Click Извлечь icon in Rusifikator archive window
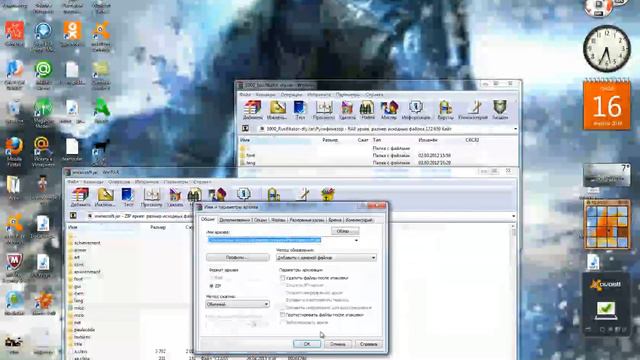Image resolution: width=640 pixels, height=360 pixels. click(x=277, y=110)
